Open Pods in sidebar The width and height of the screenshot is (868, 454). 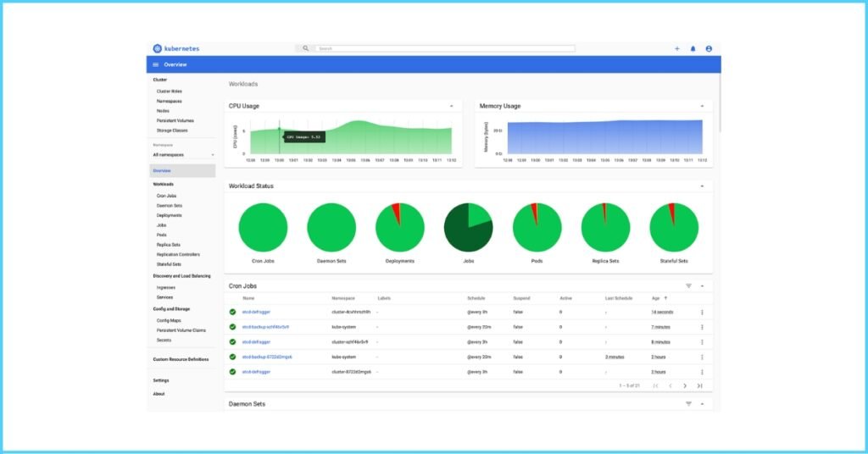click(x=161, y=235)
